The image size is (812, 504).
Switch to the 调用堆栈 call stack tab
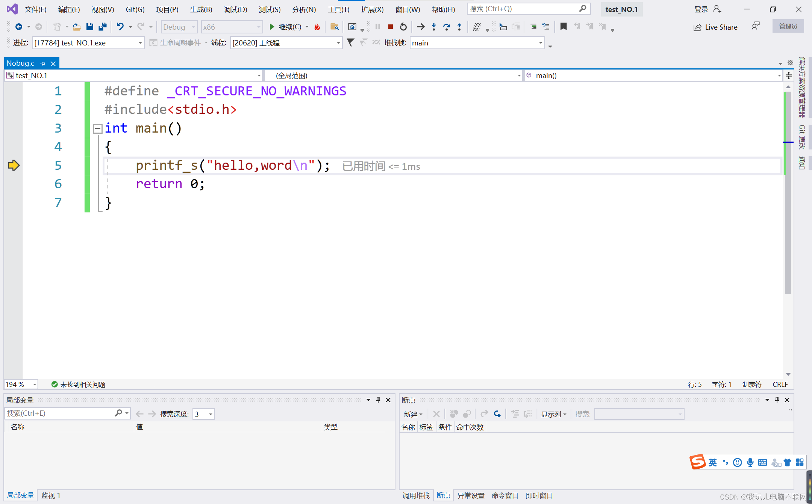[416, 495]
